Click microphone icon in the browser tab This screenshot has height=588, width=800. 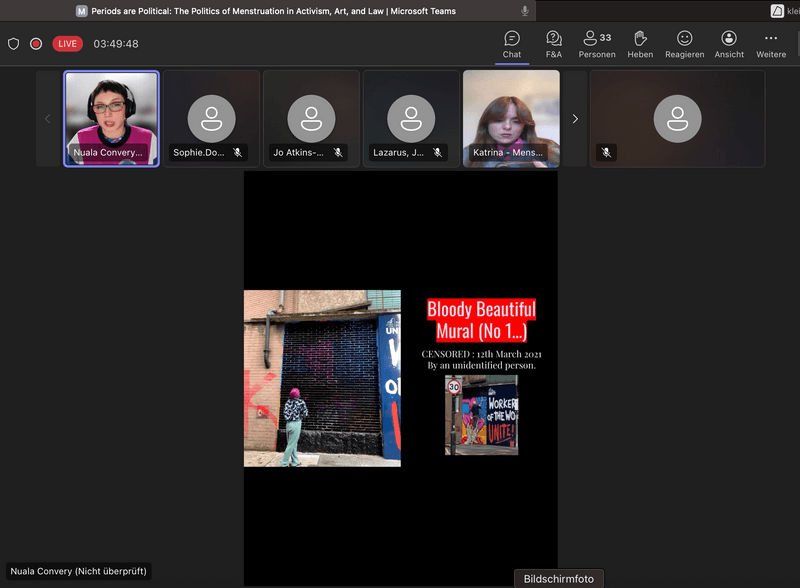525,11
